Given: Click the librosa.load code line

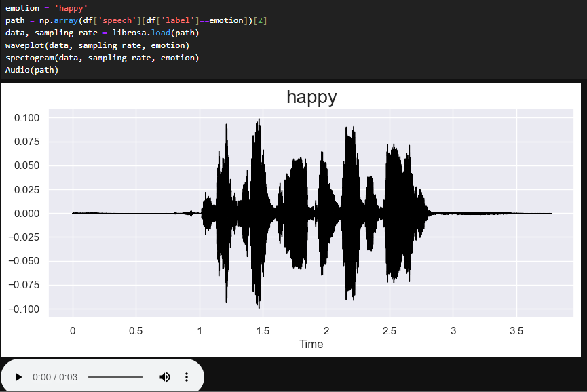Looking at the screenshot, I should [x=102, y=33].
